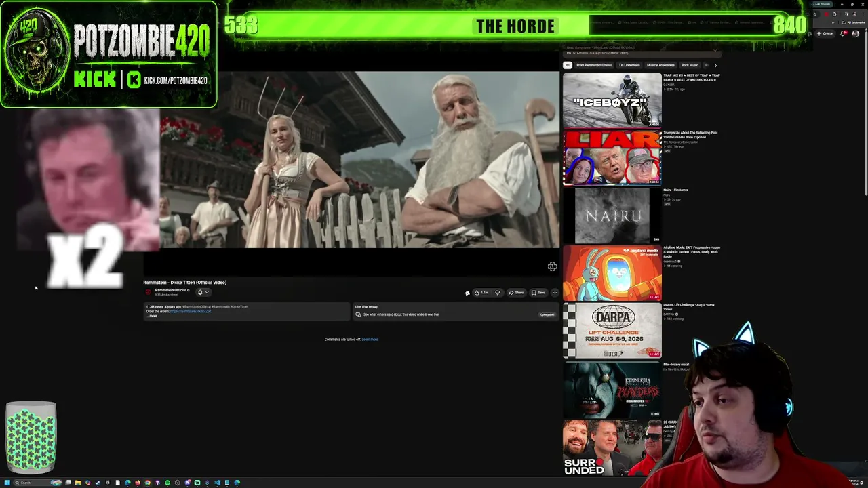Open the LIAR Trump video thumbnail
Screen dimensions: 868x488
coord(612,157)
